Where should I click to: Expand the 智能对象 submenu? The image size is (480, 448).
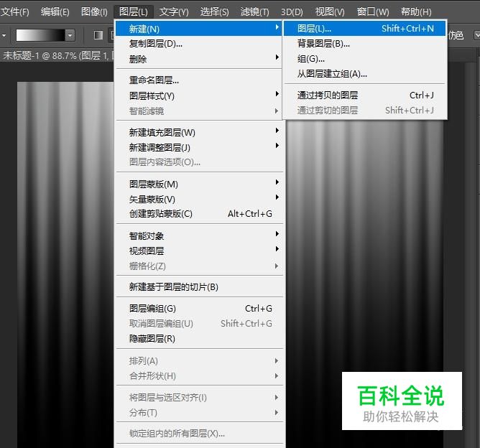click(x=198, y=235)
